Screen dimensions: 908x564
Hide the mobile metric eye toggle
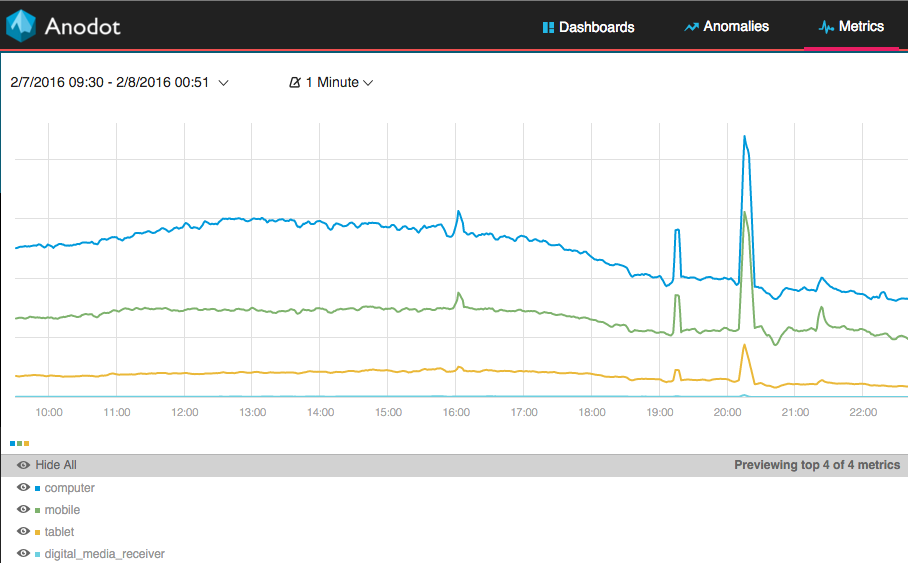point(23,510)
